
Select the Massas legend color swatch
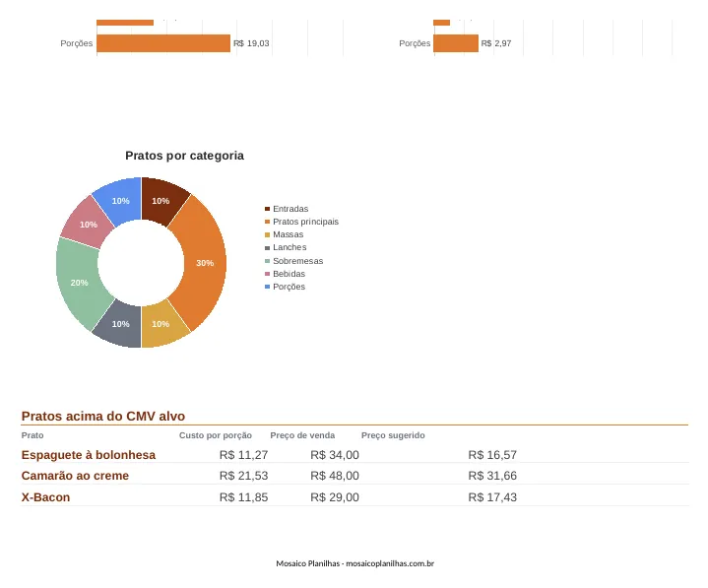pos(267,234)
